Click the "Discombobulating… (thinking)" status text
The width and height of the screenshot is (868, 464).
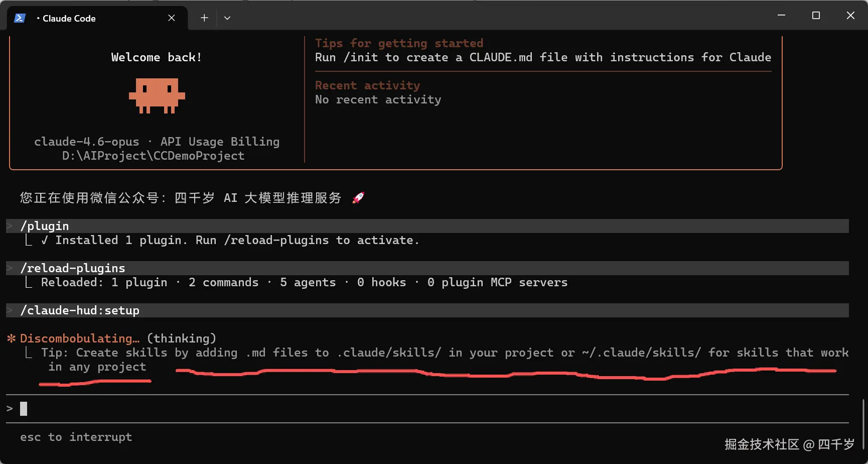click(x=118, y=338)
